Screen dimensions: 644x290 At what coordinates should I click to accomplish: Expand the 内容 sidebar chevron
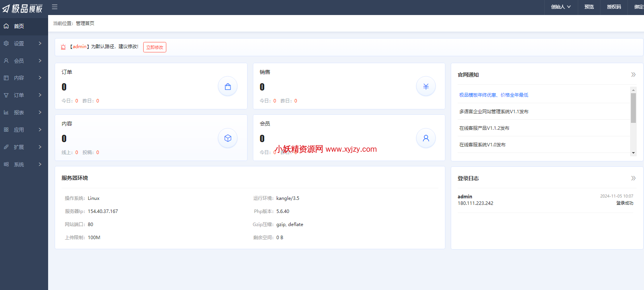pos(40,78)
